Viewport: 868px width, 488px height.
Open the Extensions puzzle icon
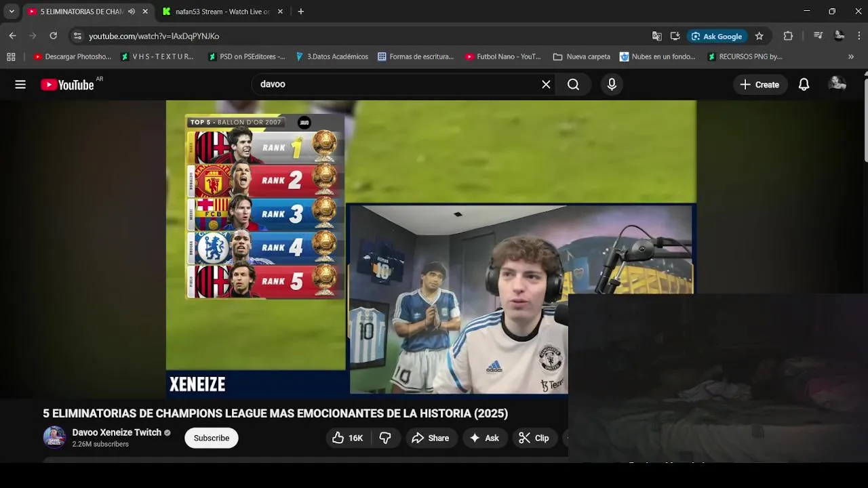[788, 36]
